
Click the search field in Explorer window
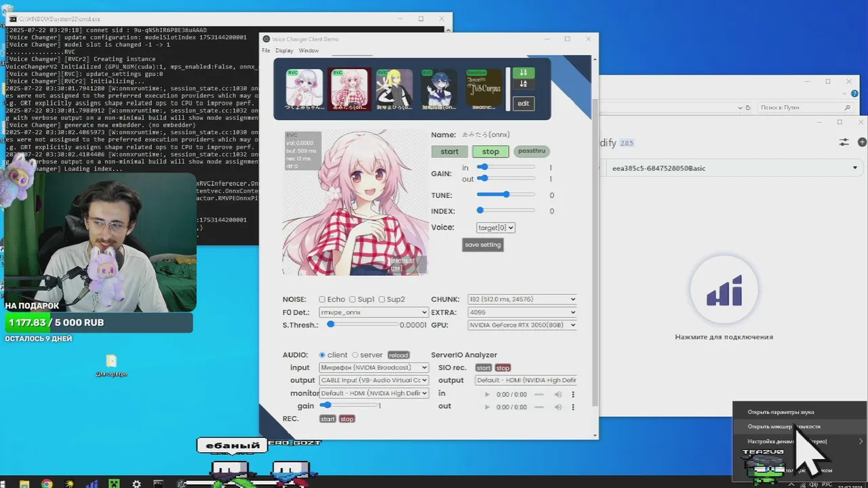(x=804, y=108)
